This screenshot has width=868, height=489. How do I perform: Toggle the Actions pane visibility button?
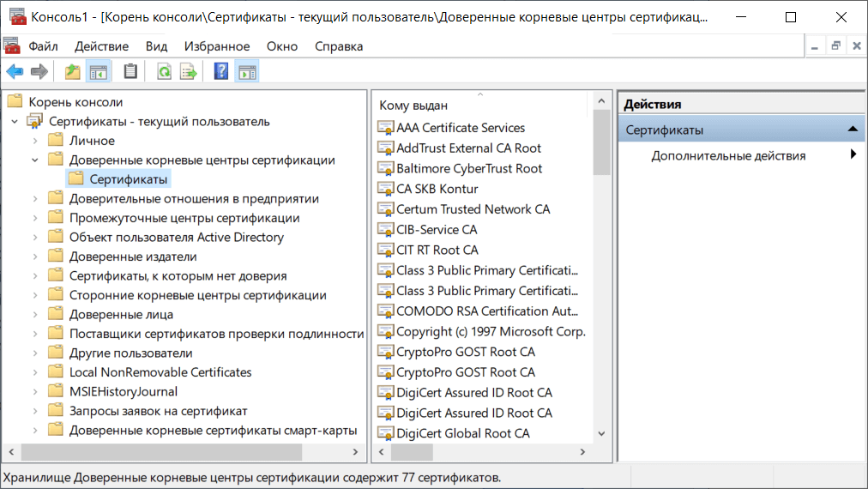(x=247, y=72)
